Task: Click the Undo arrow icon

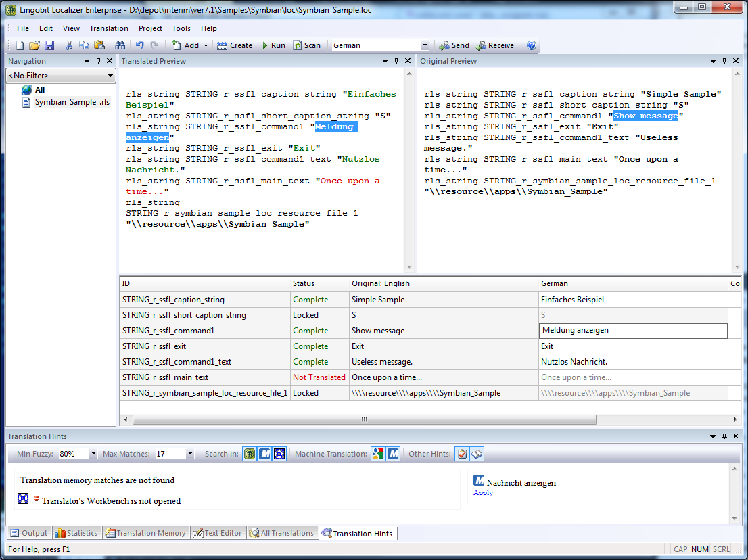Action: [140, 45]
